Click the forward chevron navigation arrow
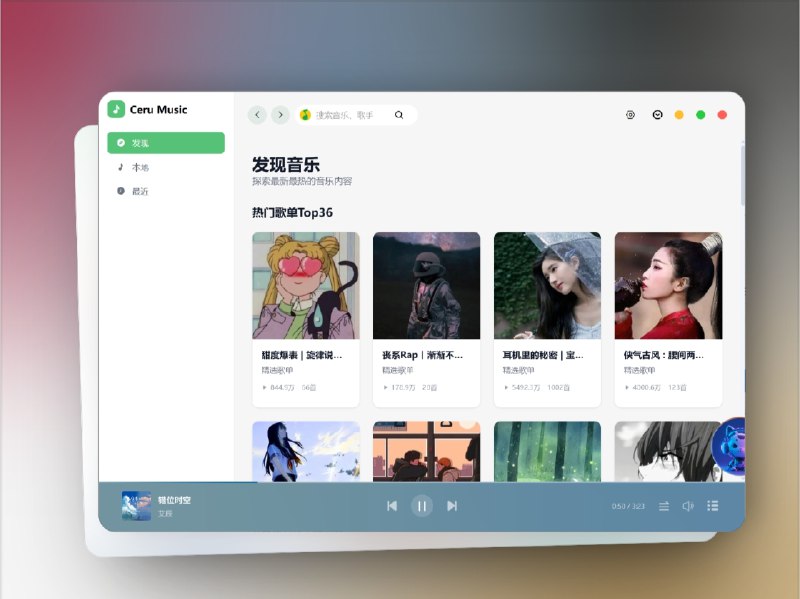The image size is (800, 599). pyautogui.click(x=281, y=115)
